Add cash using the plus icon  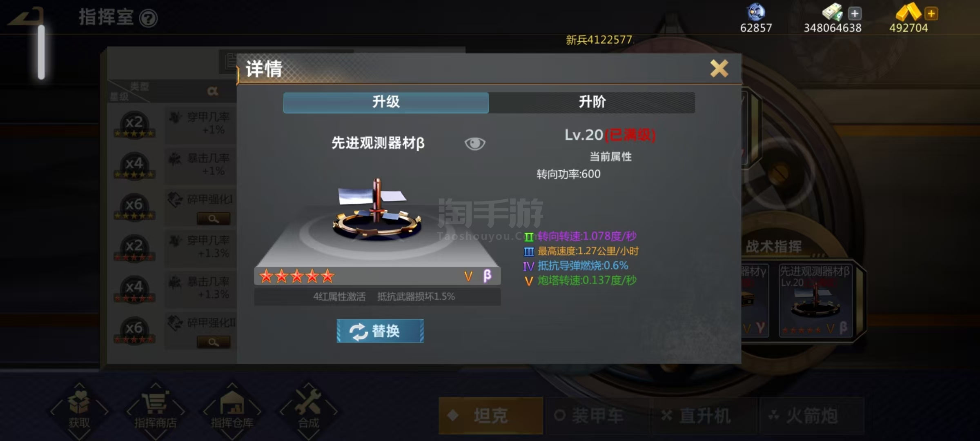855,13
